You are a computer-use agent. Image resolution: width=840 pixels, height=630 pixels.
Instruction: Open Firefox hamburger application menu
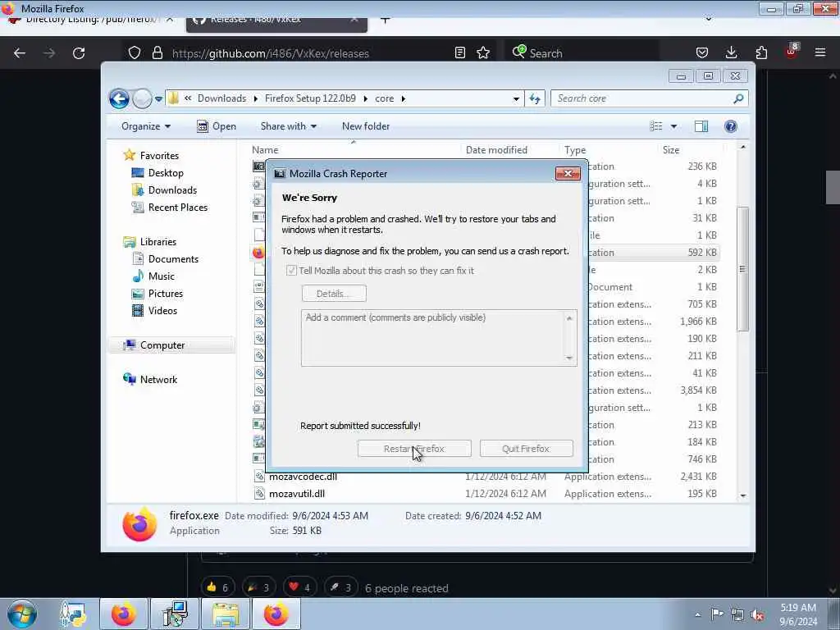tap(820, 52)
